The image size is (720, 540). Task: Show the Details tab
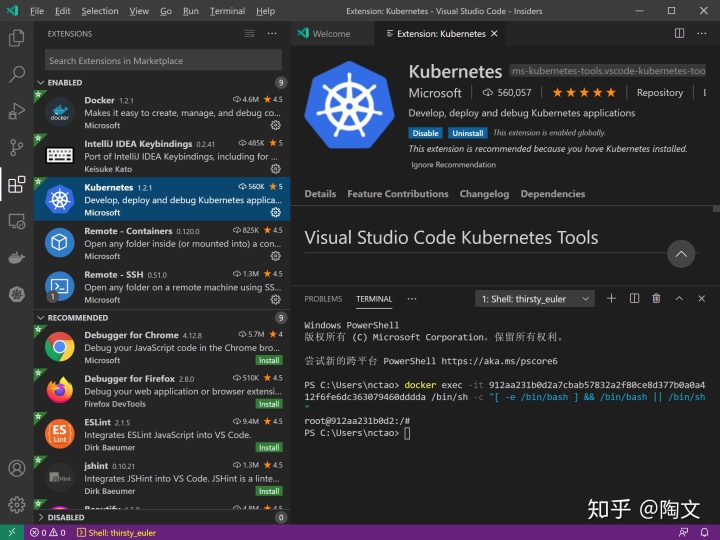point(320,194)
